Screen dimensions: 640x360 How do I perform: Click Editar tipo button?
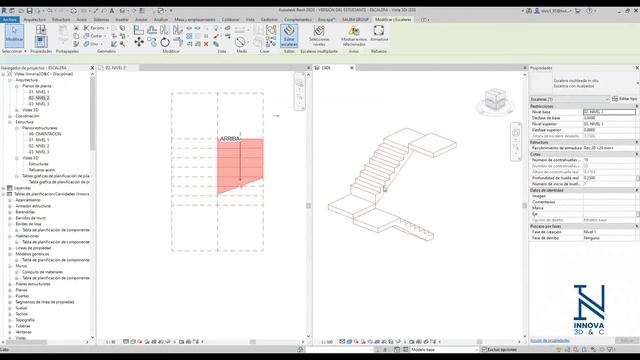coord(625,99)
